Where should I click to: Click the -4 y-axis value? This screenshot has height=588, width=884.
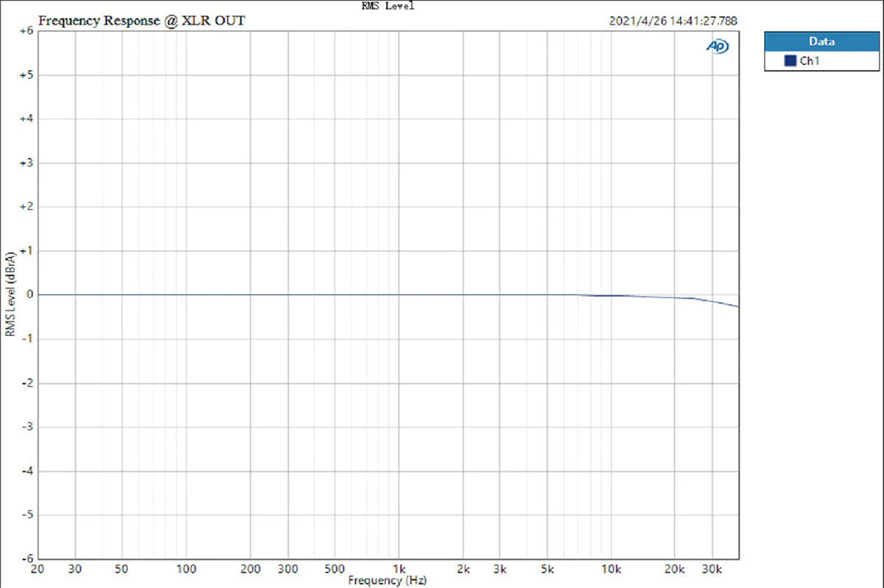tap(28, 471)
